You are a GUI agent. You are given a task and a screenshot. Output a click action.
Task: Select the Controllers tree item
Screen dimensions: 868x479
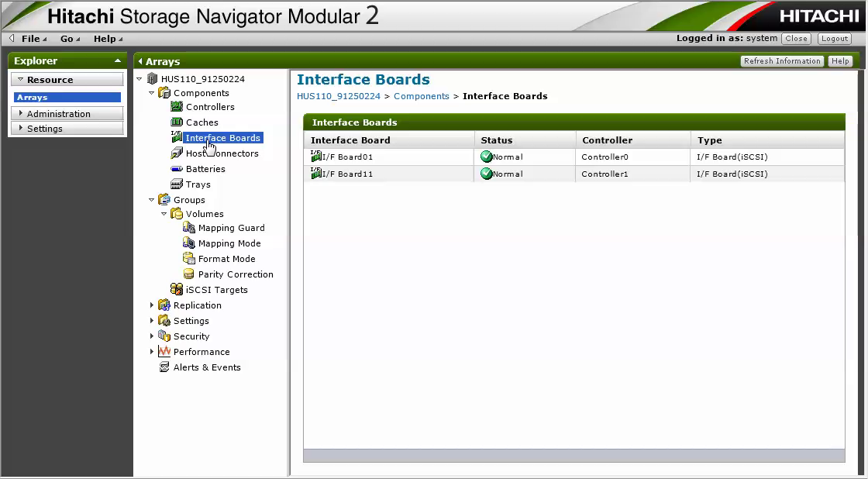coord(210,107)
